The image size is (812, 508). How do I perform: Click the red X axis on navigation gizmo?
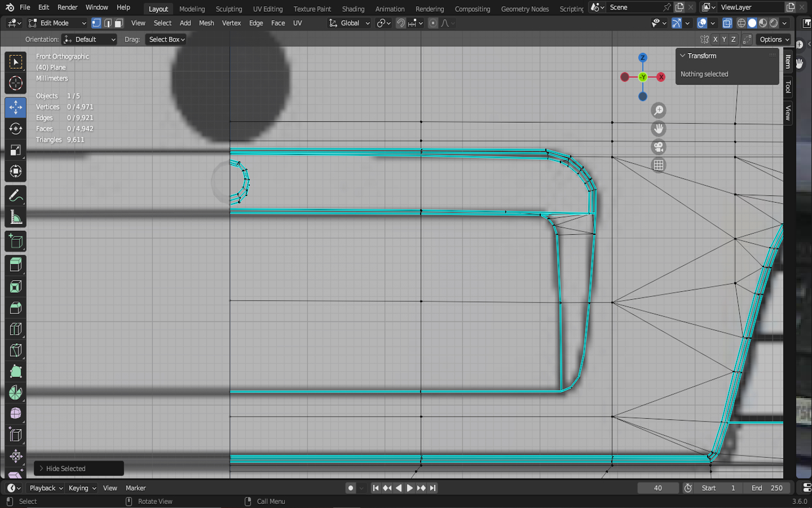pyautogui.click(x=661, y=77)
